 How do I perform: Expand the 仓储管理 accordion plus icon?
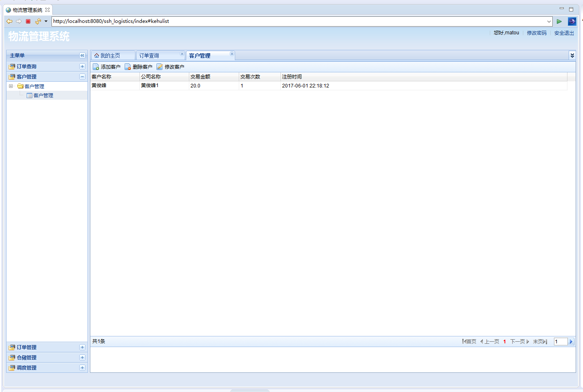tap(82, 358)
